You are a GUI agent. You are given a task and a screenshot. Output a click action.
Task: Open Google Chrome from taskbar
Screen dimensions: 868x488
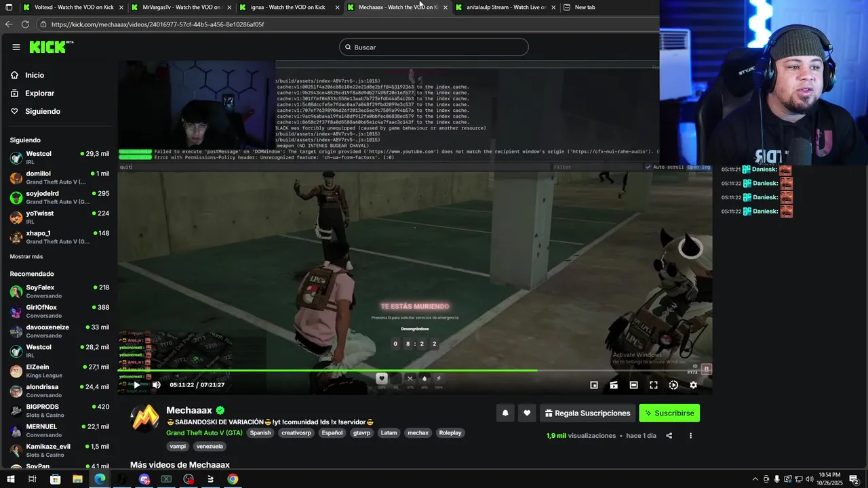tap(233, 479)
